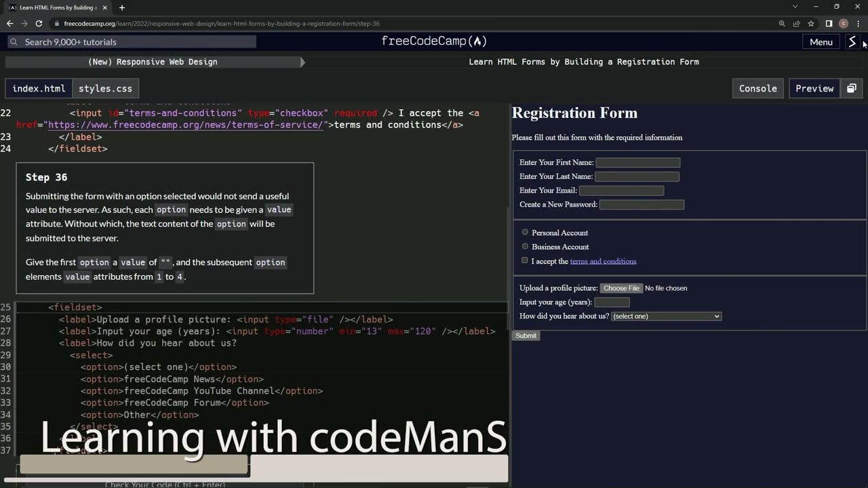Click freeCodeCamp YouTube Channel option code line
The height and width of the screenshot is (488, 868).
pyautogui.click(x=201, y=391)
